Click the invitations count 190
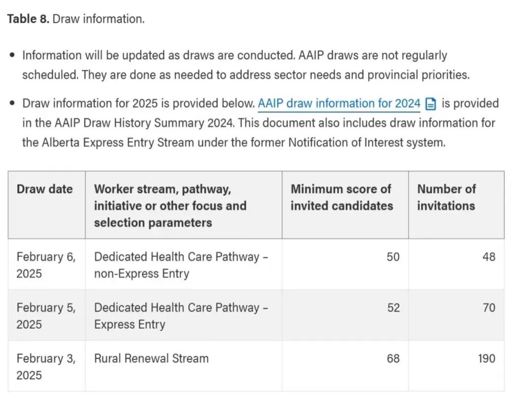 [486, 358]
